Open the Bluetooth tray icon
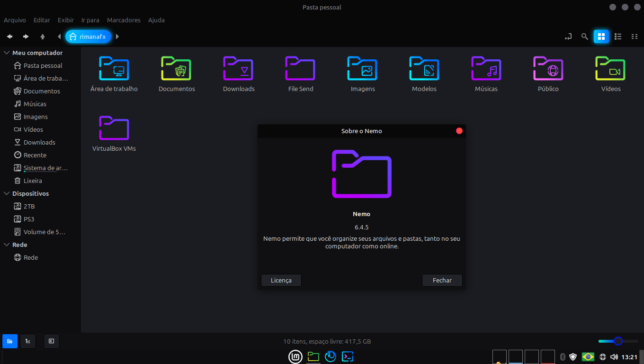644x364 pixels. [563, 357]
